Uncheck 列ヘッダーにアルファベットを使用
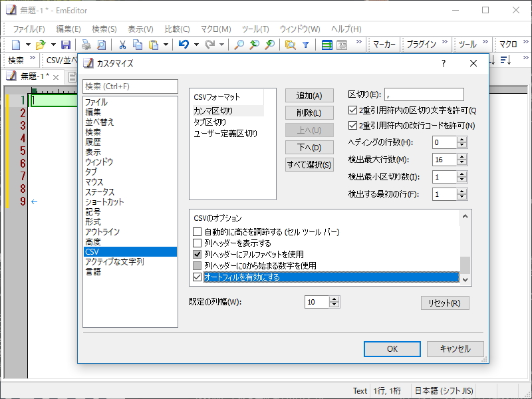Screen dimensions: 532x399 tap(197, 254)
